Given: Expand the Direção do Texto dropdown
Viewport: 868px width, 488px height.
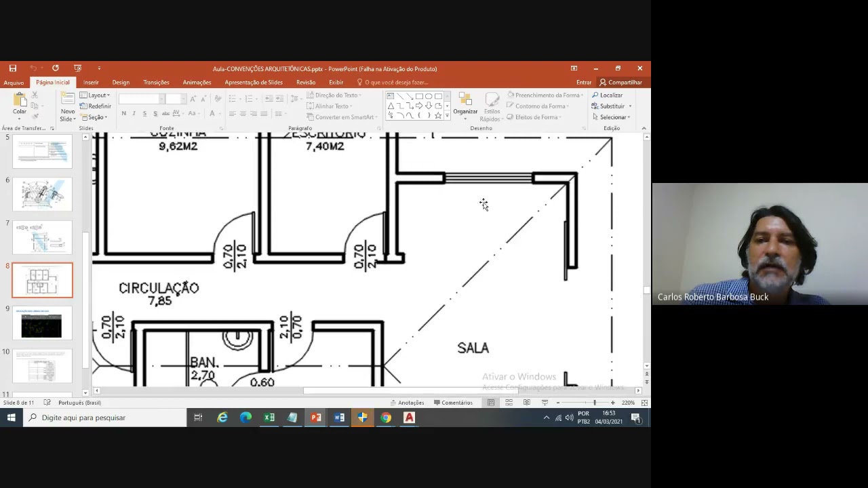Looking at the screenshot, I should (334, 96).
